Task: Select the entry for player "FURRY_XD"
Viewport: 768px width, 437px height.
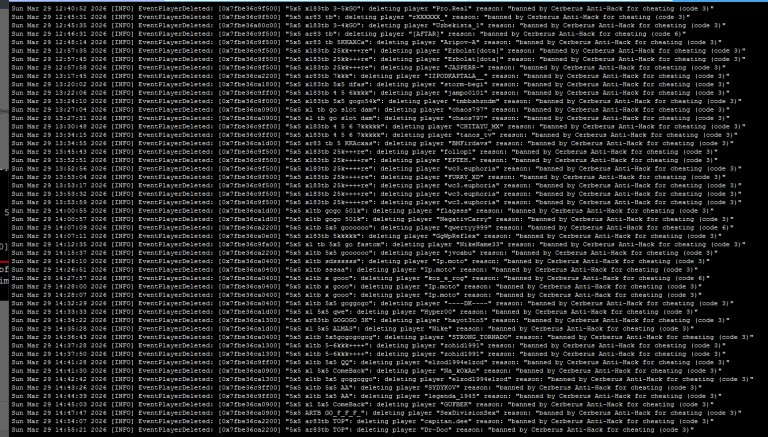Action: 368,177
